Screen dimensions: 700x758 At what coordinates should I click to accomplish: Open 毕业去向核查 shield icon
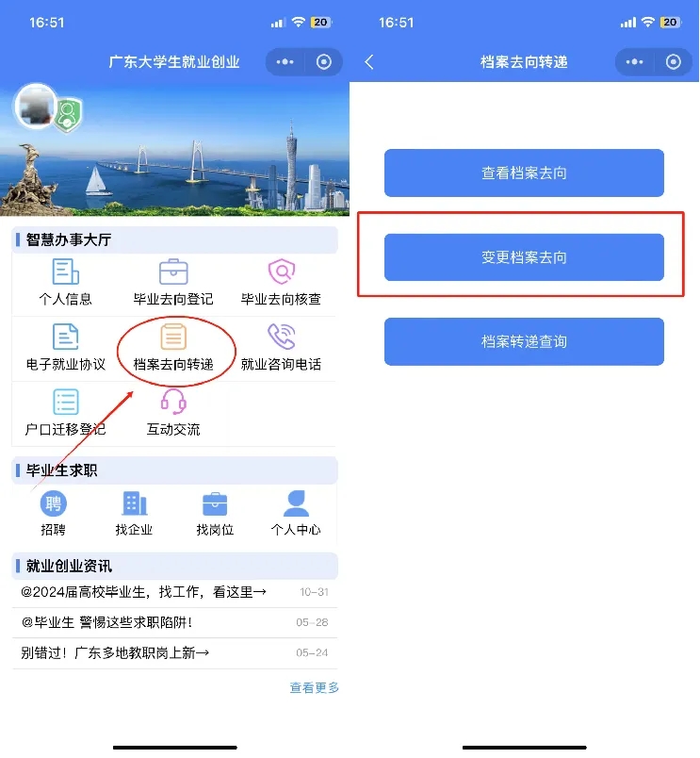click(282, 272)
